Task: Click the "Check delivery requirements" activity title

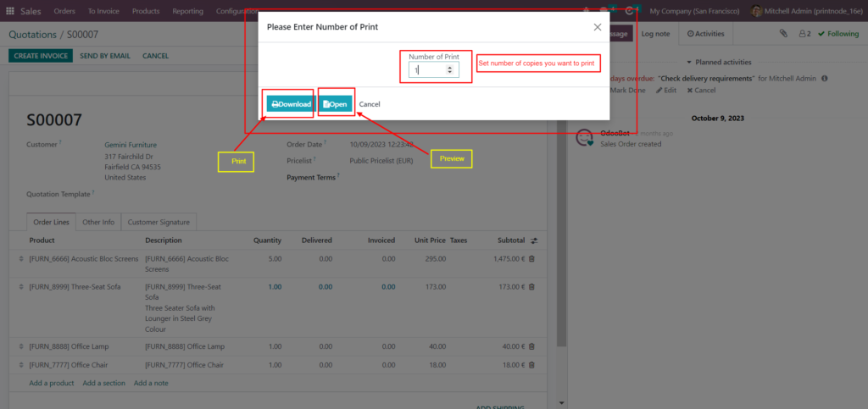Action: click(706, 79)
